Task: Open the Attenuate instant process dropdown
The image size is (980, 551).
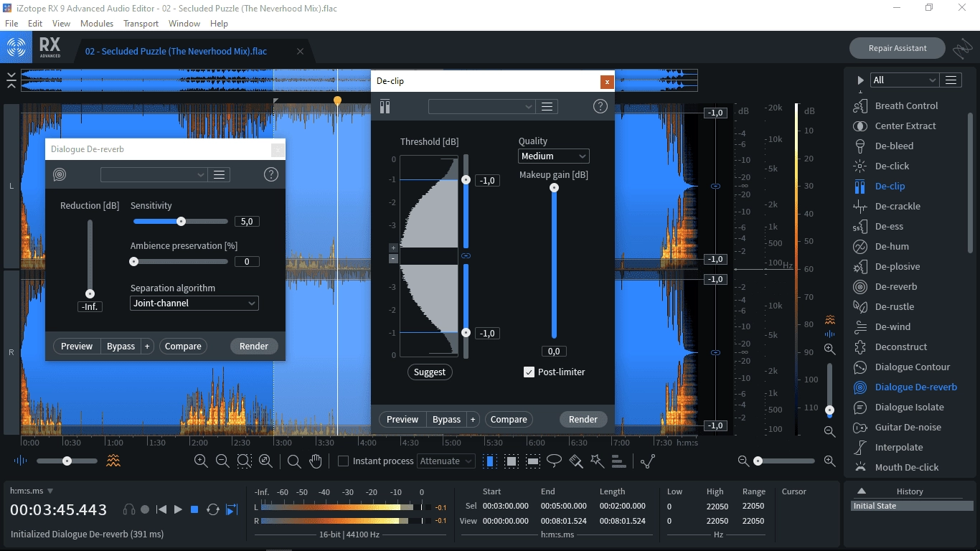Action: click(446, 461)
